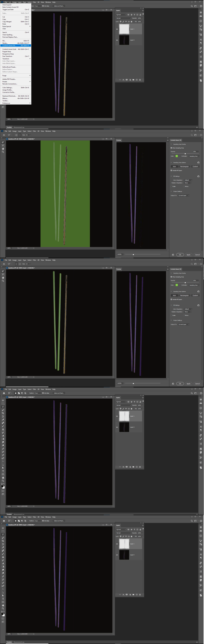The image size is (204, 644).
Task: Toggle Sample All Layers checkbox in Size 10 workspace
Action: [x=171, y=299]
